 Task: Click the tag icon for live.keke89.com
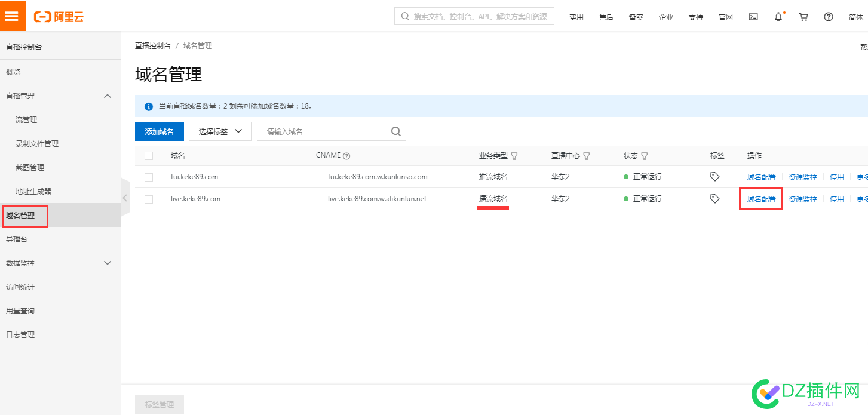tap(714, 199)
